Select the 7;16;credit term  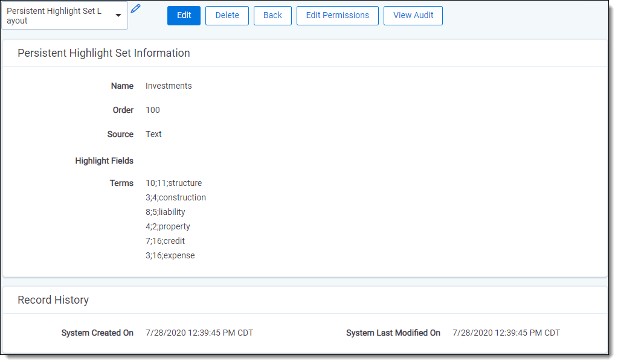pyautogui.click(x=165, y=241)
